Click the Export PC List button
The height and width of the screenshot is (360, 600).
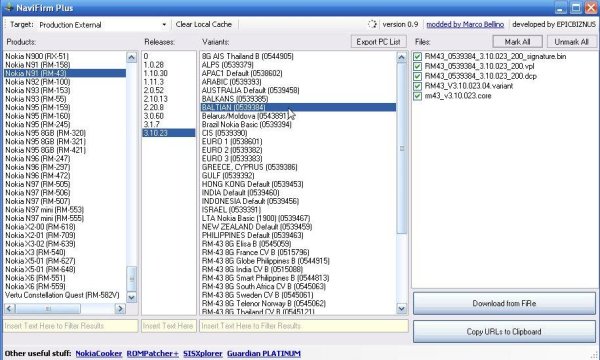point(378,42)
